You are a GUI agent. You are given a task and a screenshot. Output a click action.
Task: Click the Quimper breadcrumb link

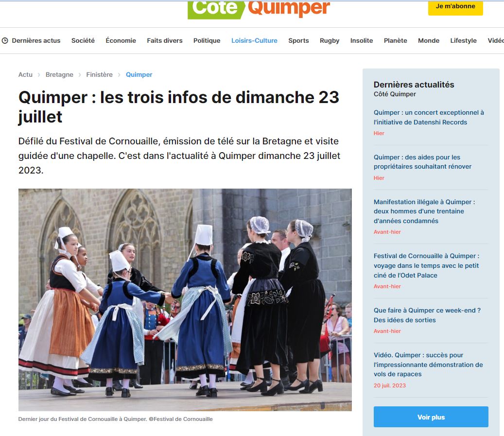[x=139, y=74]
